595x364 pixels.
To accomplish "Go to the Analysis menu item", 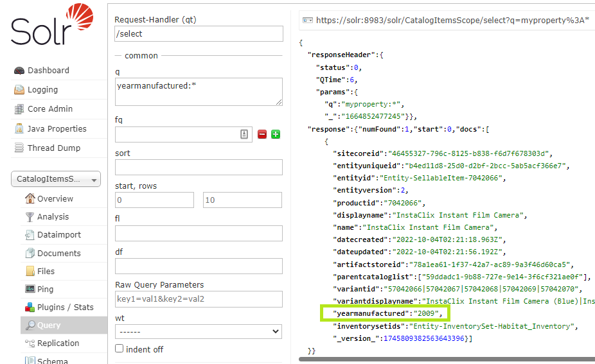I will click(x=53, y=217).
